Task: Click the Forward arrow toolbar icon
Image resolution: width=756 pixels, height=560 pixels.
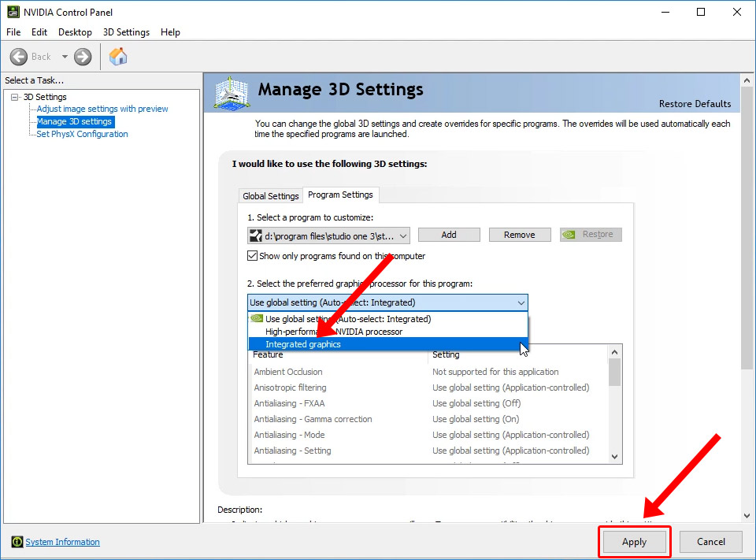Action: click(83, 57)
